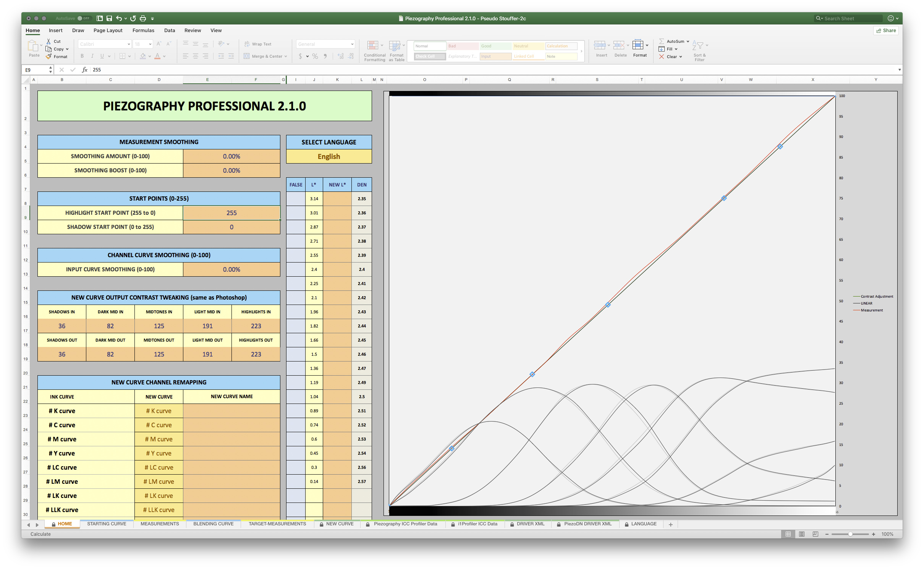The image size is (924, 569).
Task: Click the Share button
Action: [x=886, y=30]
